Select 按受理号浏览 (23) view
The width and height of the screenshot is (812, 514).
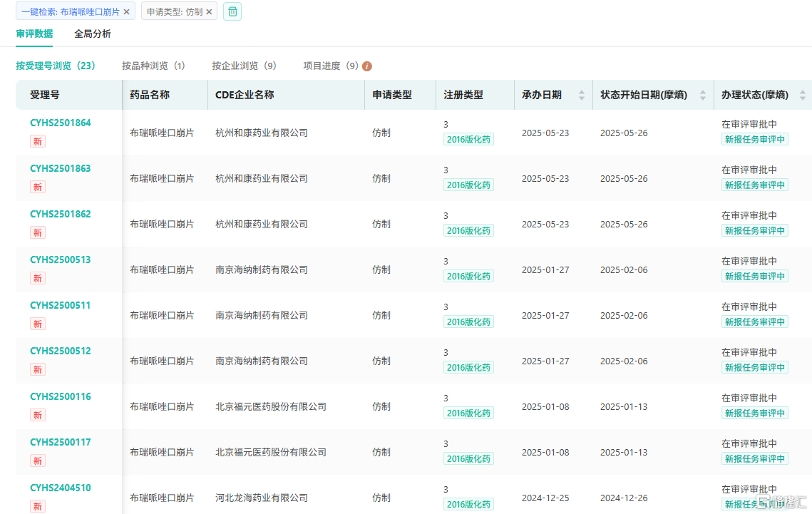tap(56, 66)
